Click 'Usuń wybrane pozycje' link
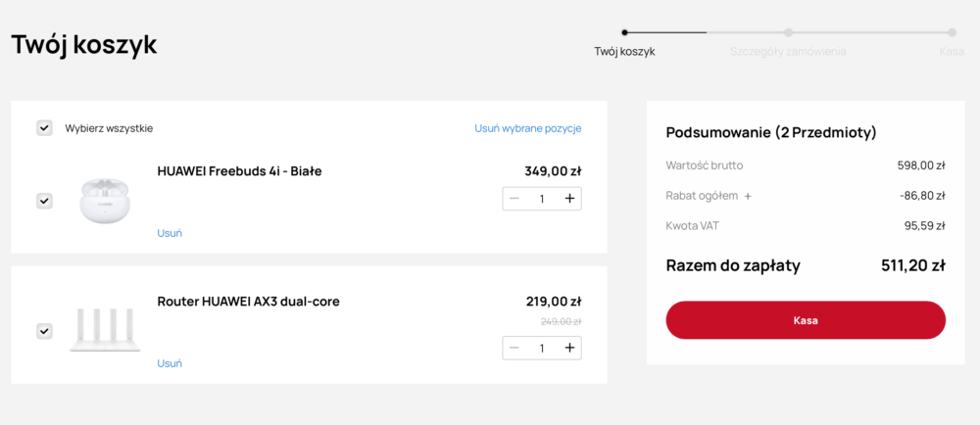This screenshot has width=980, height=425. [x=528, y=128]
